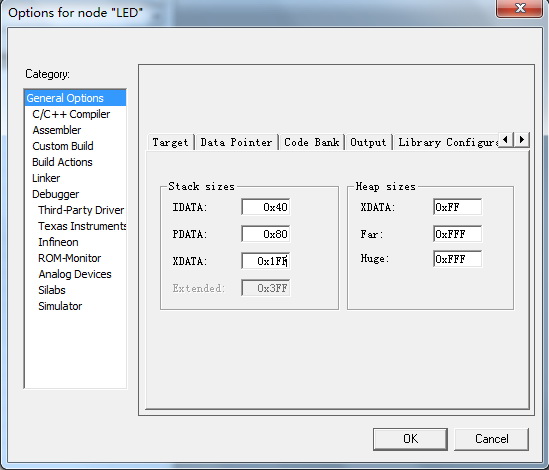Confirm settings with the OK button
This screenshot has height=470, width=549.
click(410, 439)
